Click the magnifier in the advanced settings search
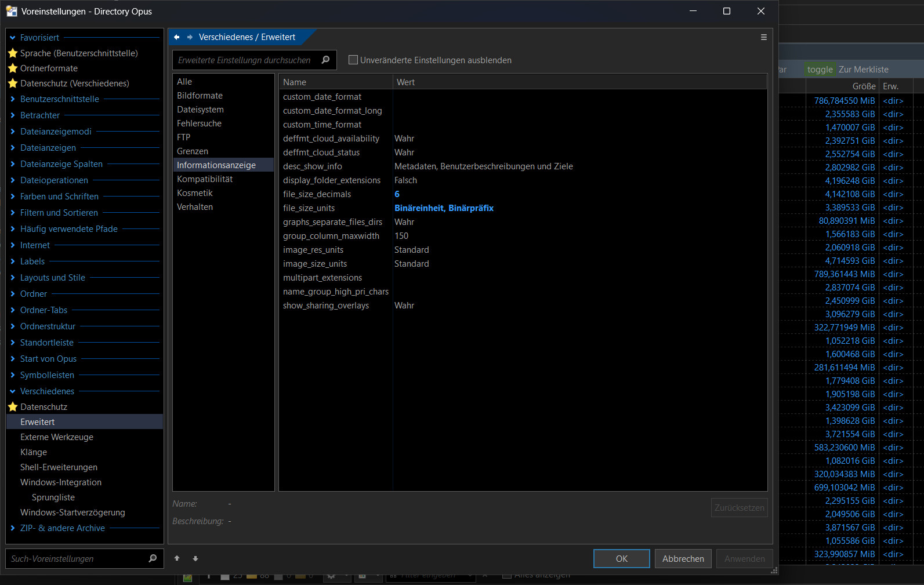The image size is (924, 585). tap(325, 60)
